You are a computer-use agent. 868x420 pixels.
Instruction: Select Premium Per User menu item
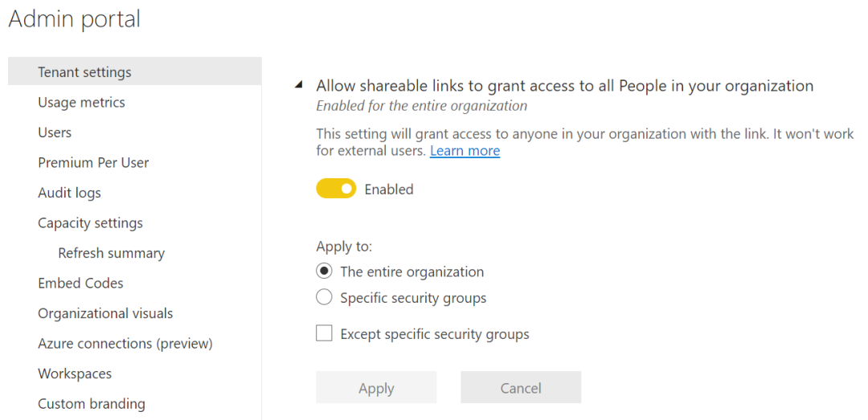click(93, 162)
